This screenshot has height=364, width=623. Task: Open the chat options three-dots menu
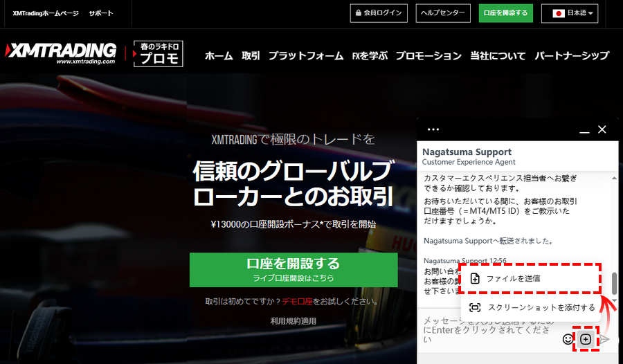point(433,129)
